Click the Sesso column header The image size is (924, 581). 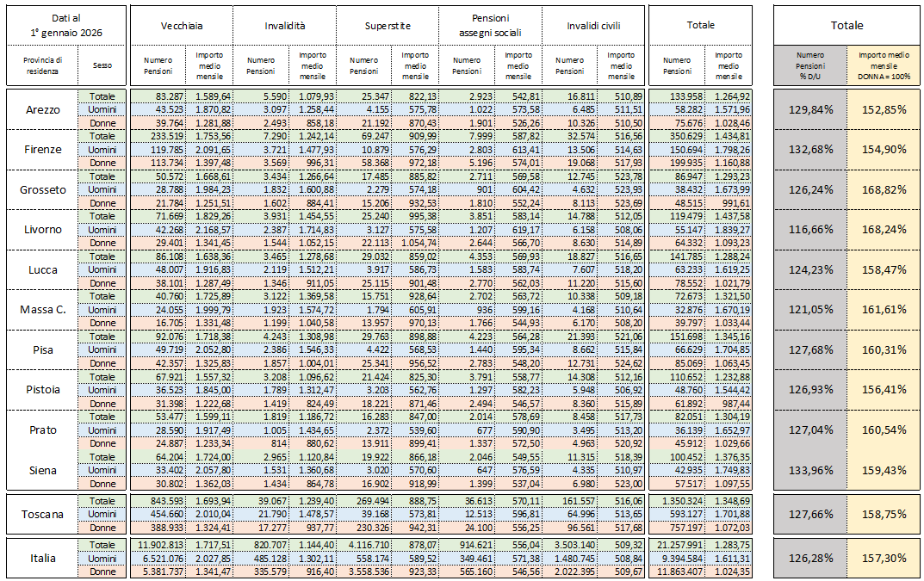(x=102, y=65)
